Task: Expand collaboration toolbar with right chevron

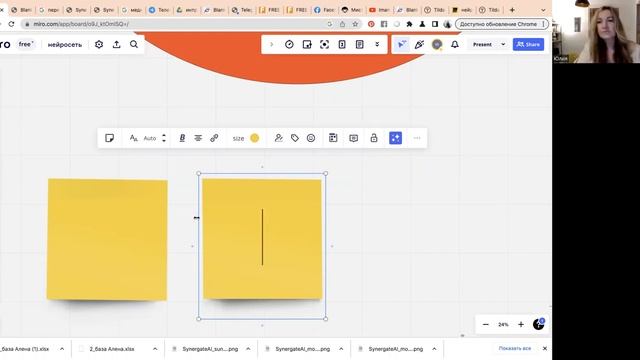Action: (x=271, y=44)
